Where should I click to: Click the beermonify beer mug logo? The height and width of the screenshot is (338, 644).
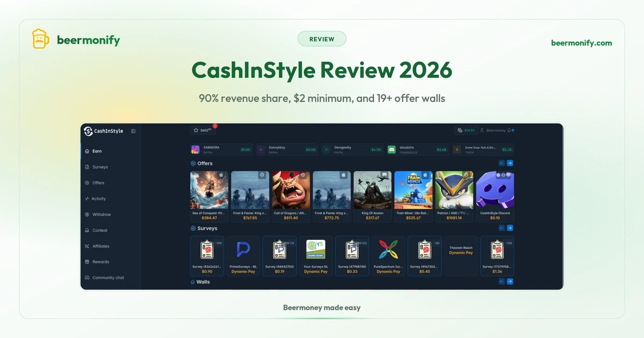[41, 39]
